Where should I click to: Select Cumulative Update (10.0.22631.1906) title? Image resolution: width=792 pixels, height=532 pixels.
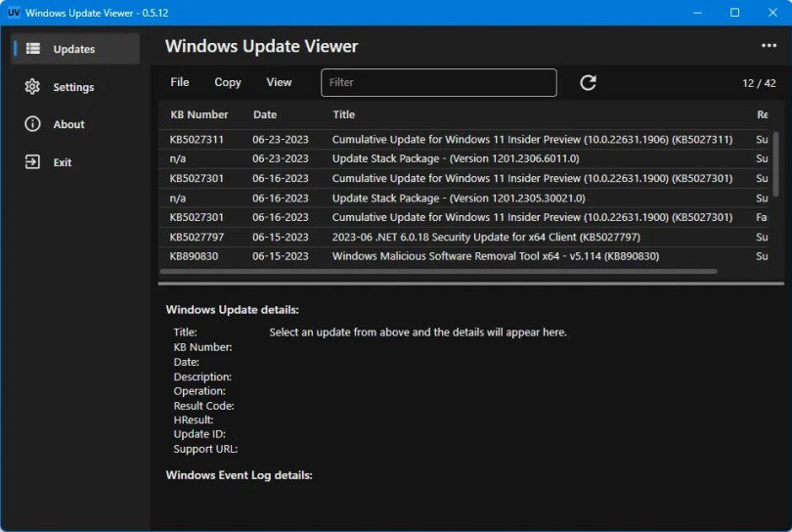coord(532,140)
